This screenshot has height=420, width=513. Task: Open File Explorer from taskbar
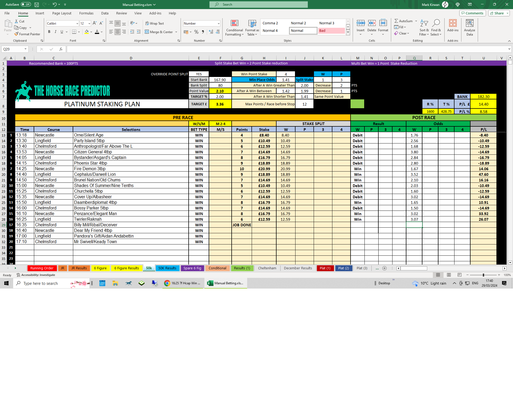click(x=115, y=283)
